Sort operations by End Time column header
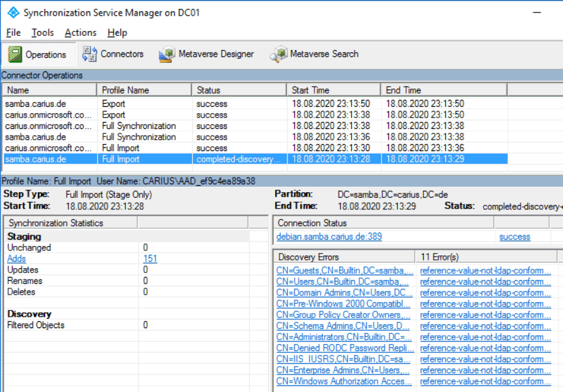Image resolution: width=563 pixels, height=392 pixels. click(x=444, y=90)
